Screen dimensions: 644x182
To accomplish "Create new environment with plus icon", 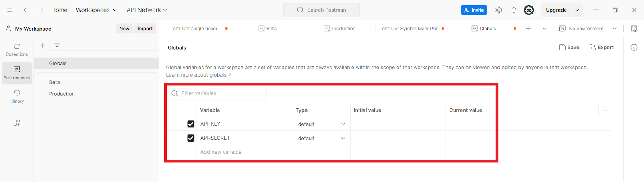I will (42, 45).
